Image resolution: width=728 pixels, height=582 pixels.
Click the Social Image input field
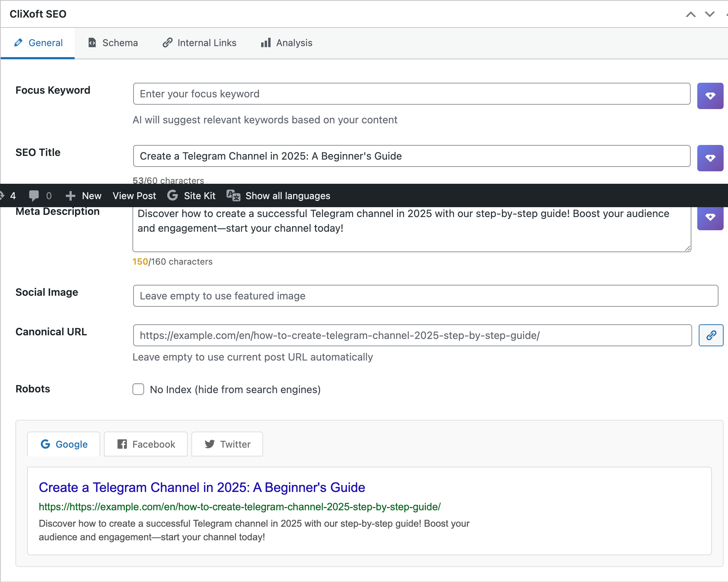(425, 296)
